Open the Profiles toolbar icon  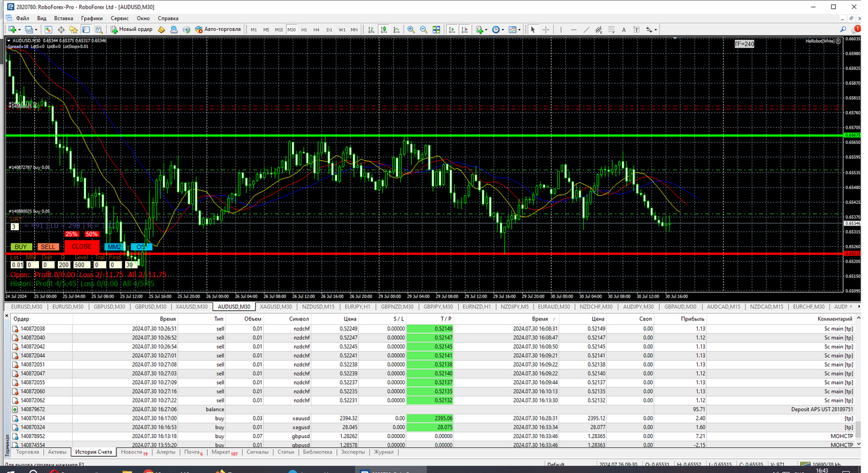pyautogui.click(x=29, y=30)
